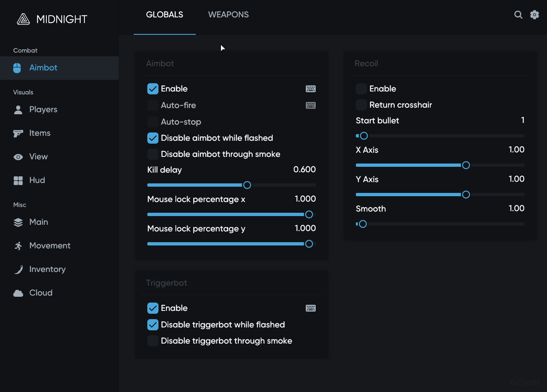547x392 pixels.
Task: Tick Disable triggerbot through smoke
Action: 153,341
